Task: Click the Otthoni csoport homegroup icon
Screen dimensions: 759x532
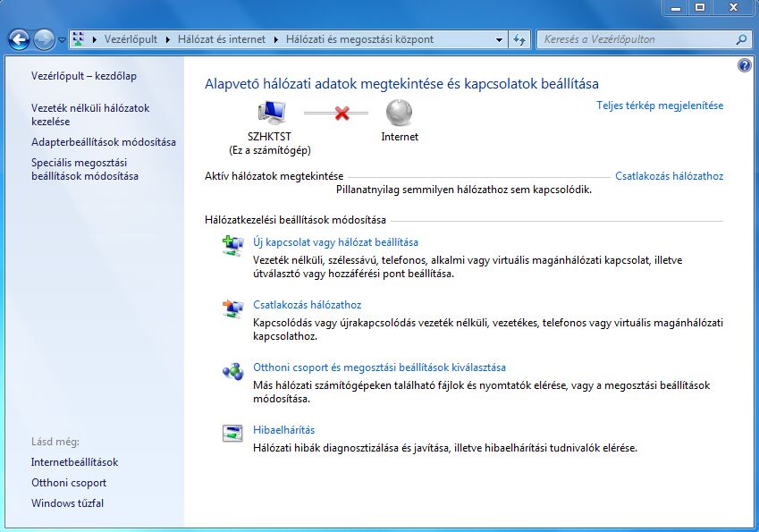Action: tap(232, 371)
